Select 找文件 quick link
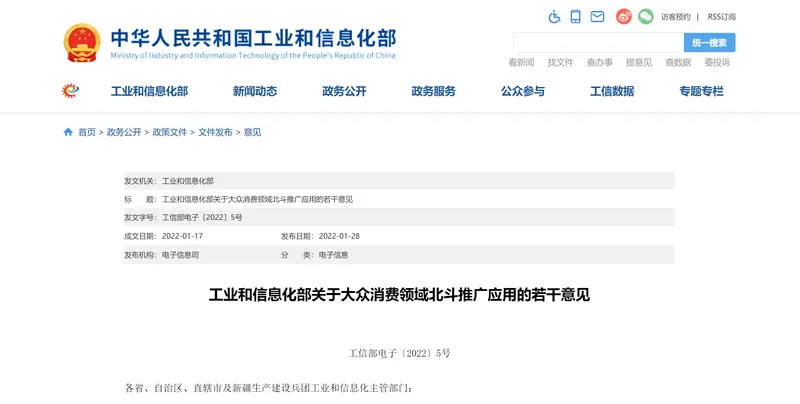The image size is (800, 404). point(560,62)
